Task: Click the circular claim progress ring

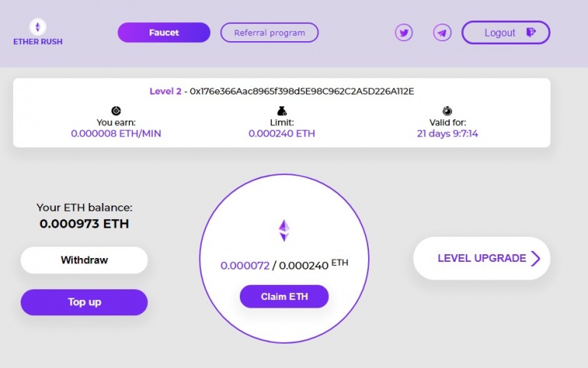Action: (284, 259)
